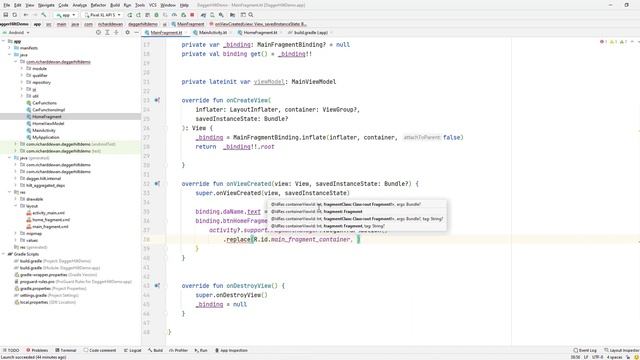This screenshot has height=360, width=640.
Task: Open the Logcat tool window
Action: (x=133, y=350)
